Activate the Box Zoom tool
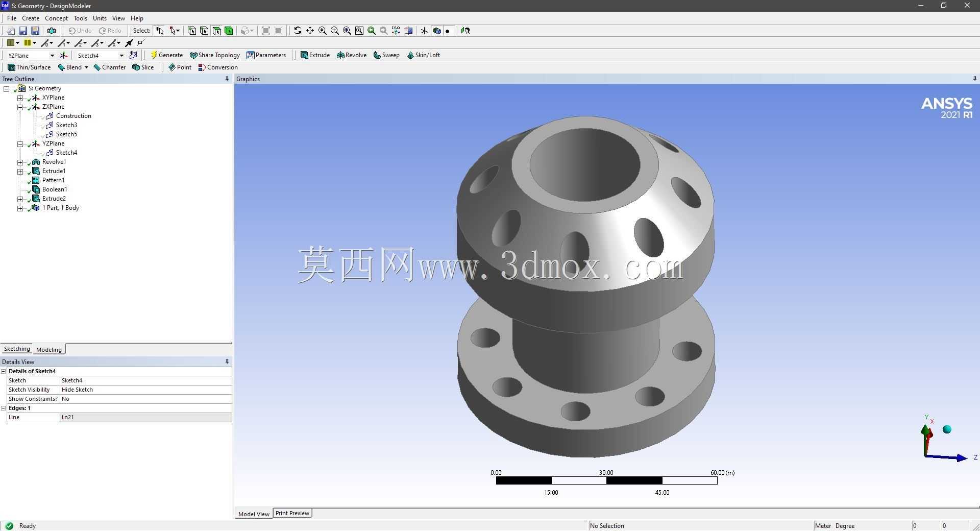 pyautogui.click(x=334, y=31)
